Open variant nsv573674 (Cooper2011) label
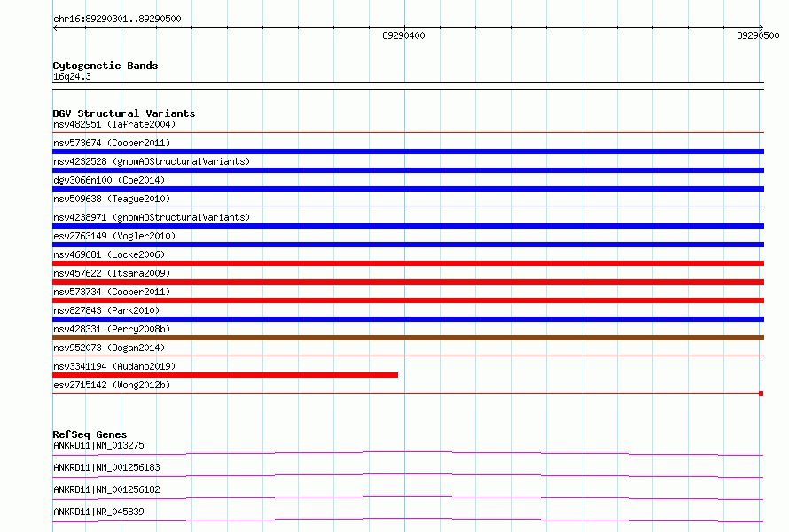 [112, 143]
